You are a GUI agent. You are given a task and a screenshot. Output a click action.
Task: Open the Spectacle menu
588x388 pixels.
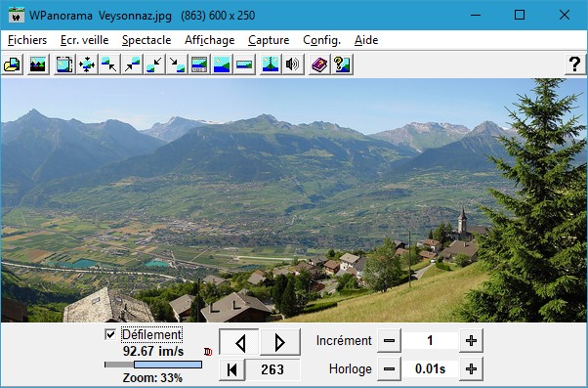pyautogui.click(x=147, y=40)
